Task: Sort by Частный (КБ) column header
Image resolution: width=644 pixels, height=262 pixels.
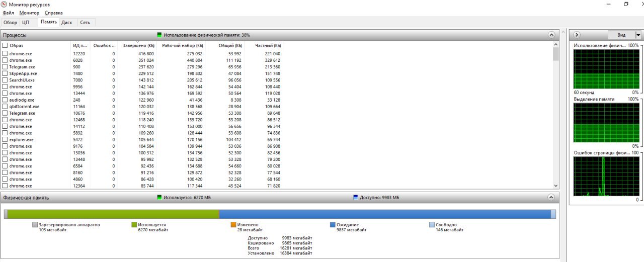Action: tap(263, 45)
